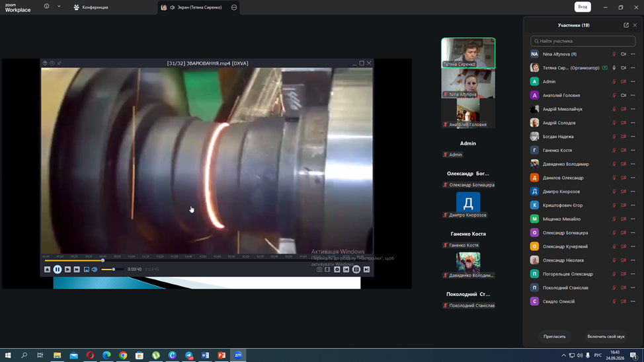Viewport: 644px width, 362px height.
Task: Click the video seek bar position handle
Action: pyautogui.click(x=102, y=260)
